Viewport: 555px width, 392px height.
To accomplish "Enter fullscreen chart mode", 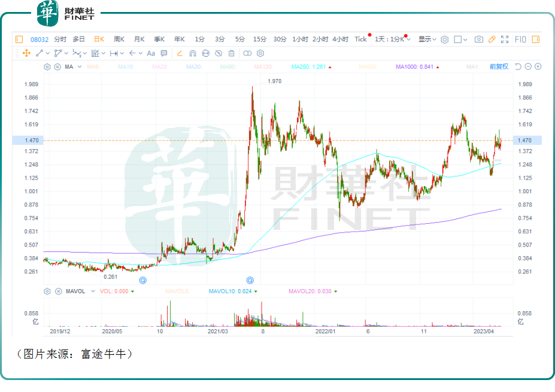I will coord(505,39).
